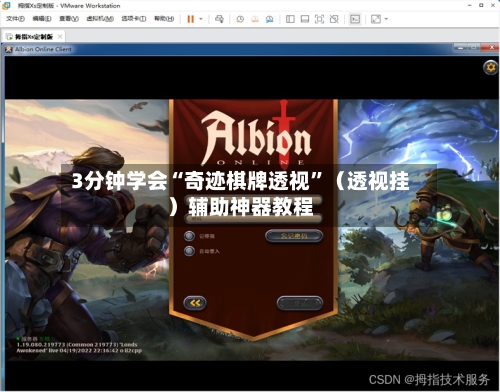Select the 拇指Xs定制版 VM tab
The image size is (500, 392).
click(x=33, y=36)
